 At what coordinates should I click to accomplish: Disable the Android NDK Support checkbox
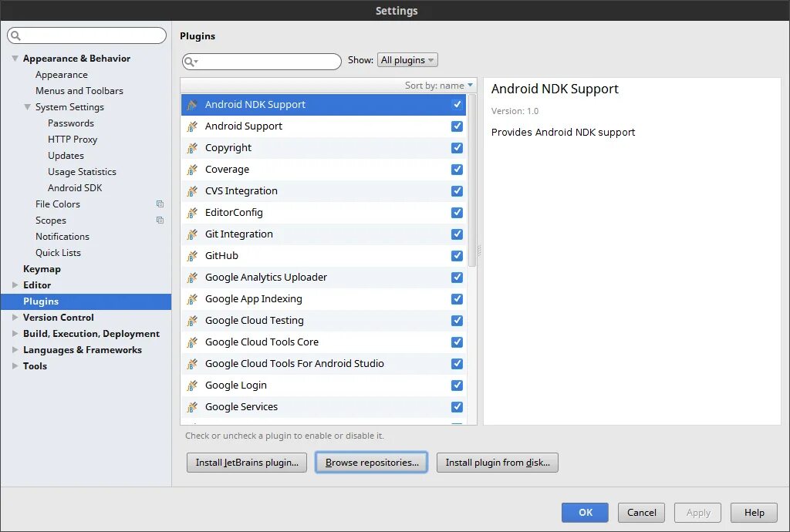(457, 105)
